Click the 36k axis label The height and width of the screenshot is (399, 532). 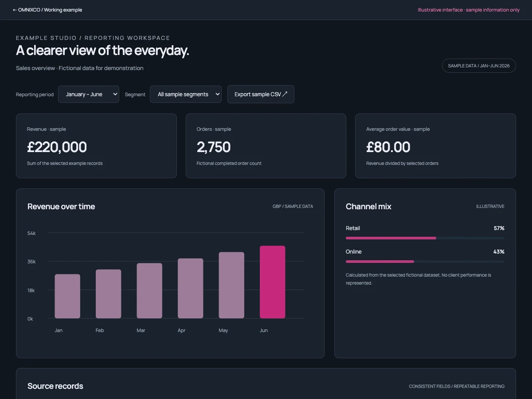click(31, 262)
